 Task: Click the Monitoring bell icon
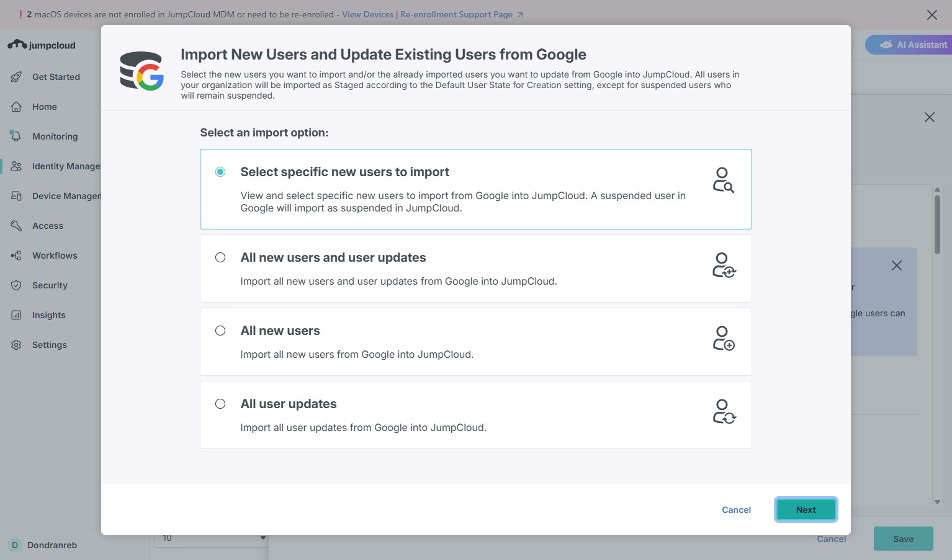tap(16, 136)
